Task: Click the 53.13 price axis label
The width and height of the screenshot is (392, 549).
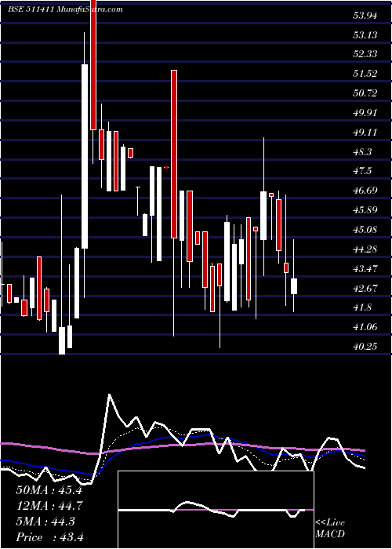Action: [x=365, y=35]
